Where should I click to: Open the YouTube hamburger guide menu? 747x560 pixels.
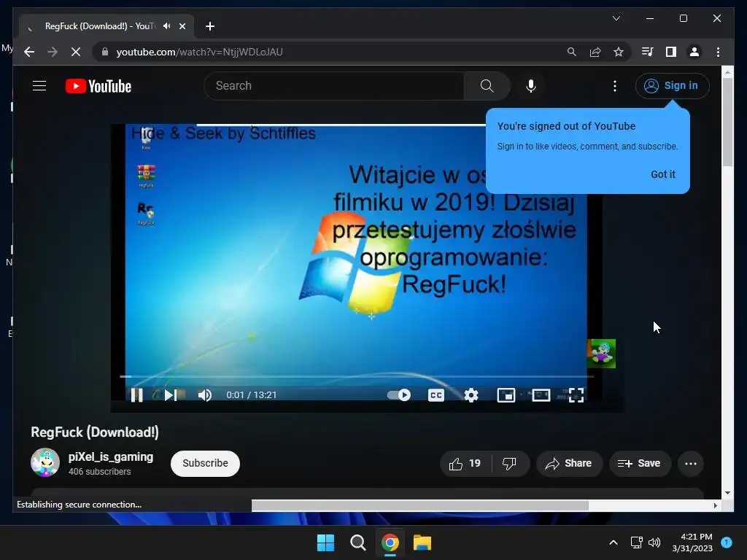click(x=39, y=86)
